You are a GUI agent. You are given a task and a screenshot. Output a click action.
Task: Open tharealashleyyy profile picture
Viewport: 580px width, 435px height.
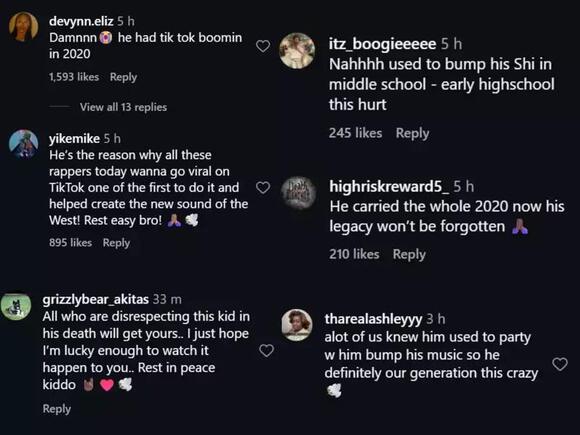tap(297, 325)
